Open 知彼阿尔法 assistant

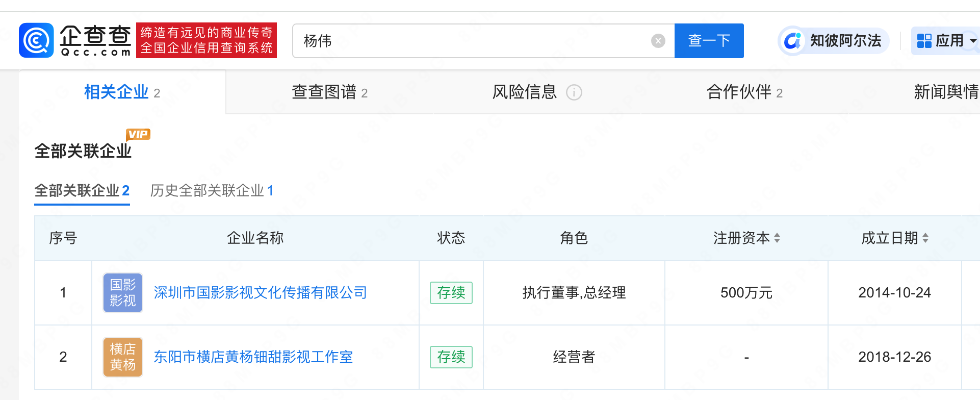click(834, 41)
